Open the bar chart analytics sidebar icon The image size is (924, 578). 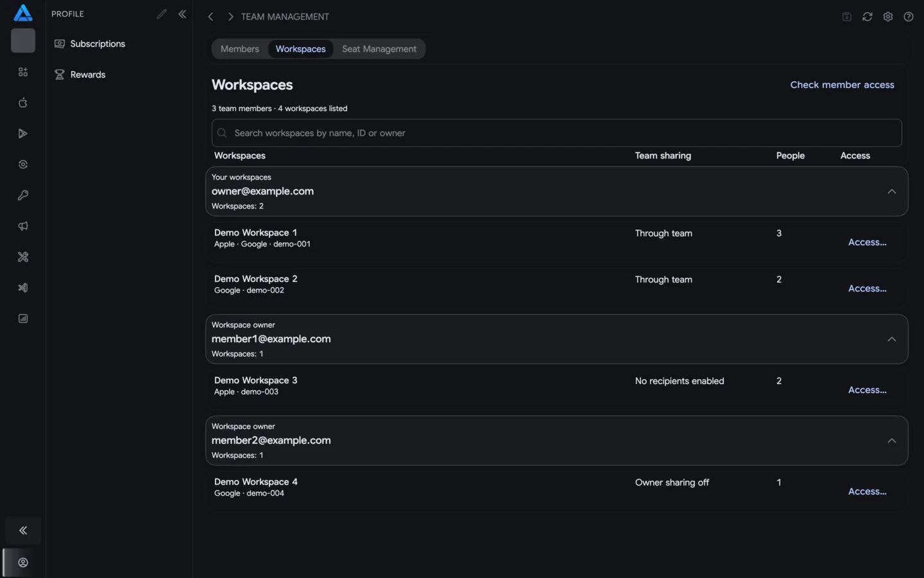[x=23, y=319]
